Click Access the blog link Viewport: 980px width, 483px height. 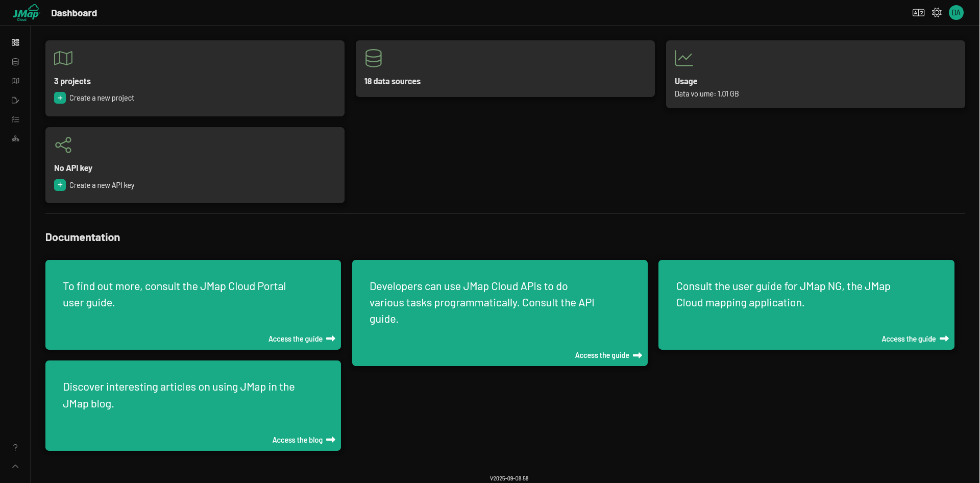303,440
